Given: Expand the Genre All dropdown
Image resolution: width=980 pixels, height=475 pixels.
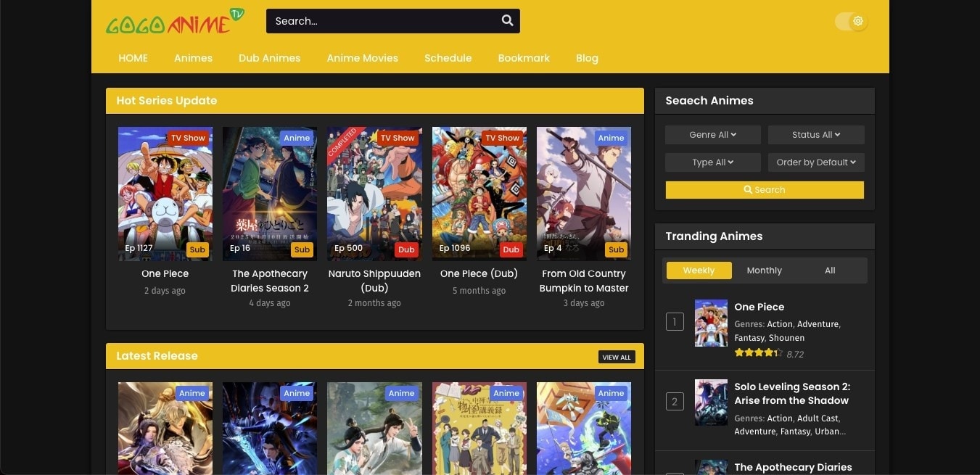Looking at the screenshot, I should 713,135.
